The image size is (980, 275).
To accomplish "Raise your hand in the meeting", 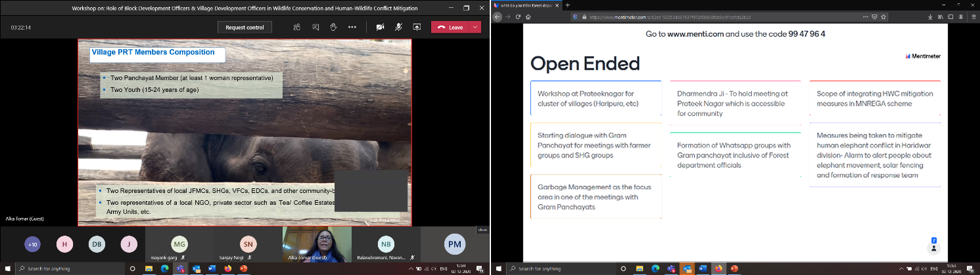I will pos(333,27).
